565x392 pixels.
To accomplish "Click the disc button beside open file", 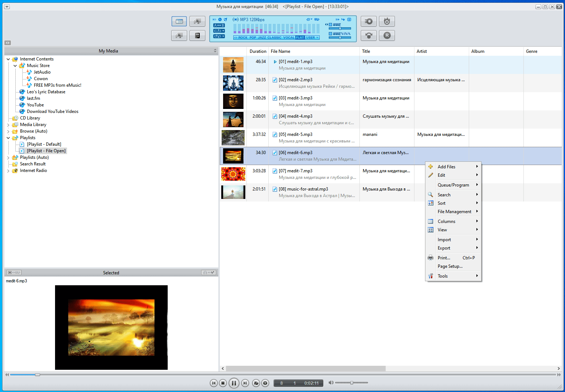I will click(265, 383).
